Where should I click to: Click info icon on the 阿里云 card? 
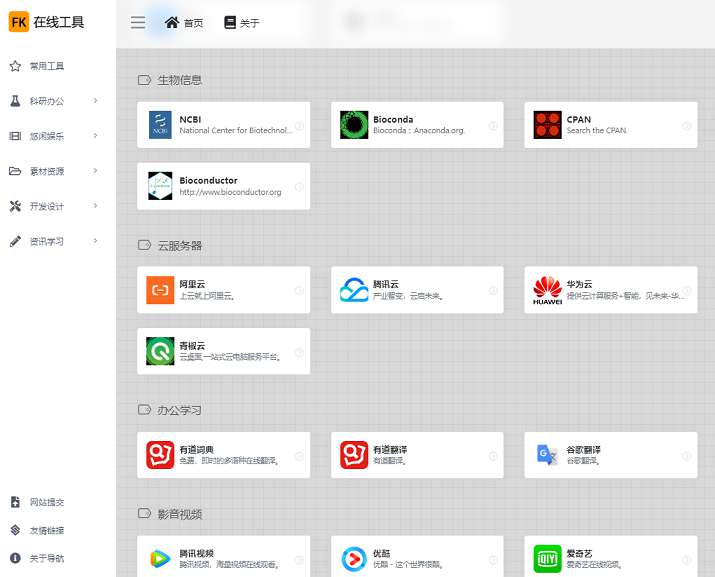(x=299, y=291)
